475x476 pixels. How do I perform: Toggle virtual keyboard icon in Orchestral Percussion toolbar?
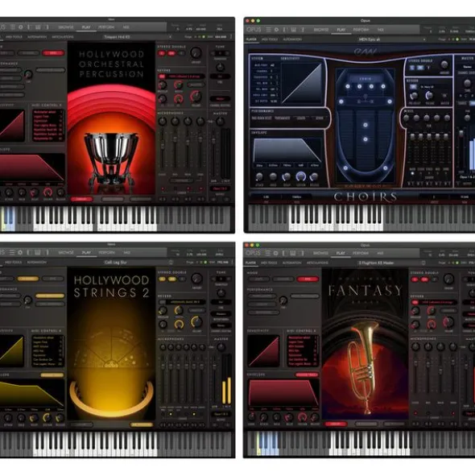tap(38, 27)
